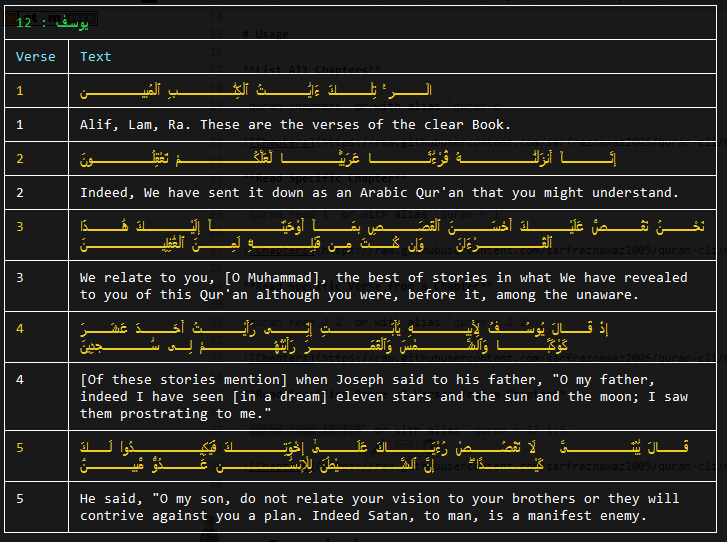The height and width of the screenshot is (542, 727).
Task: Click the 'He said, O my son' translation
Action: [379, 507]
